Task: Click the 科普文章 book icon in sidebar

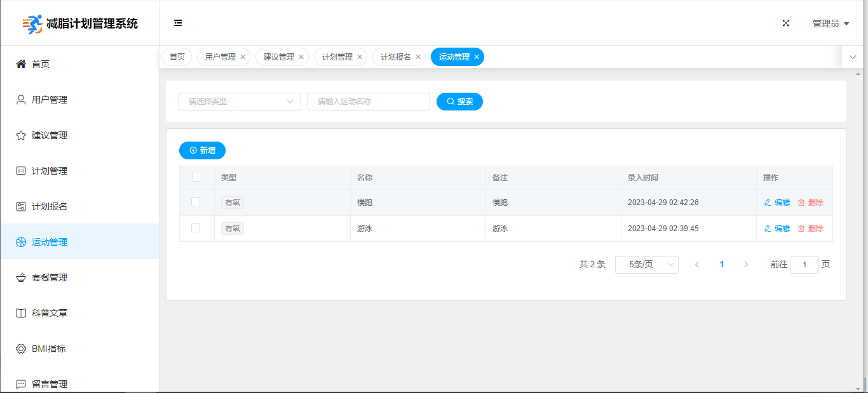Action: pos(21,312)
